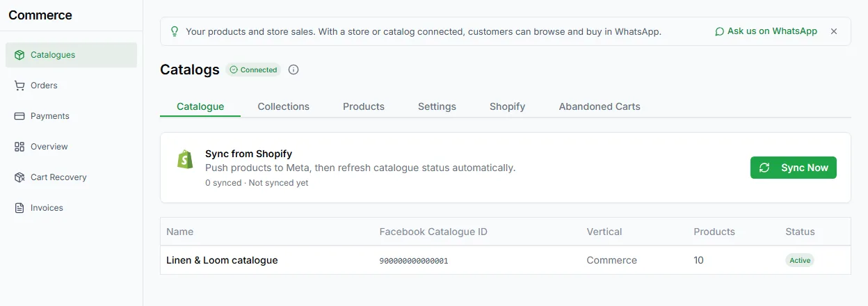
Task: Switch to Abandoned Carts tab
Action: click(600, 106)
